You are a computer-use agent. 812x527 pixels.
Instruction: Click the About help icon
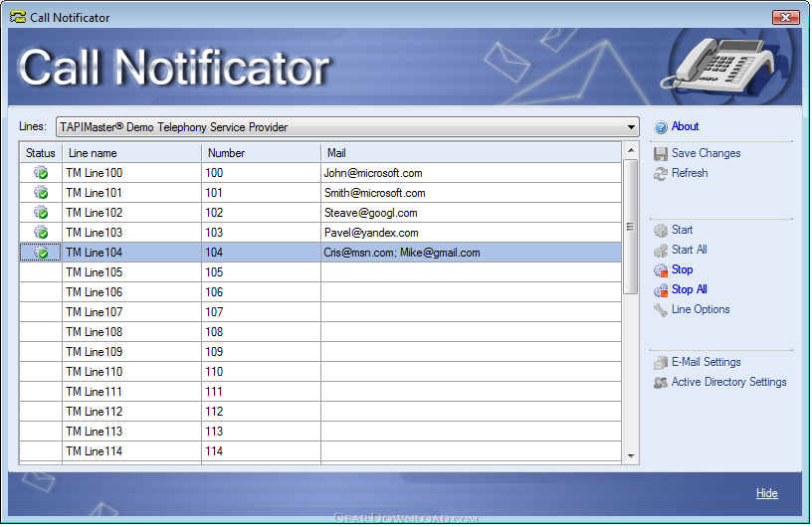coord(661,127)
